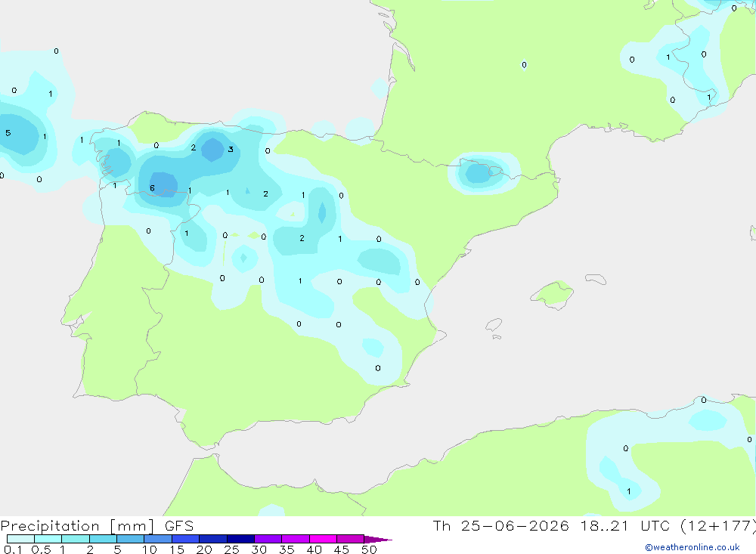This screenshot has width=756, height=554.
Task: Click the above-50 mm legend arrow tip
Action: click(x=378, y=539)
